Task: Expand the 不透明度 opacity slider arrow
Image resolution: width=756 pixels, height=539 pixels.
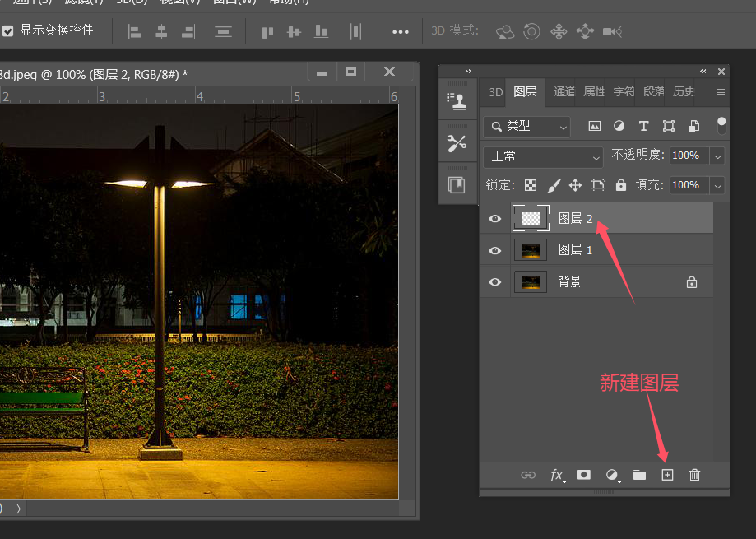Action: (x=717, y=156)
